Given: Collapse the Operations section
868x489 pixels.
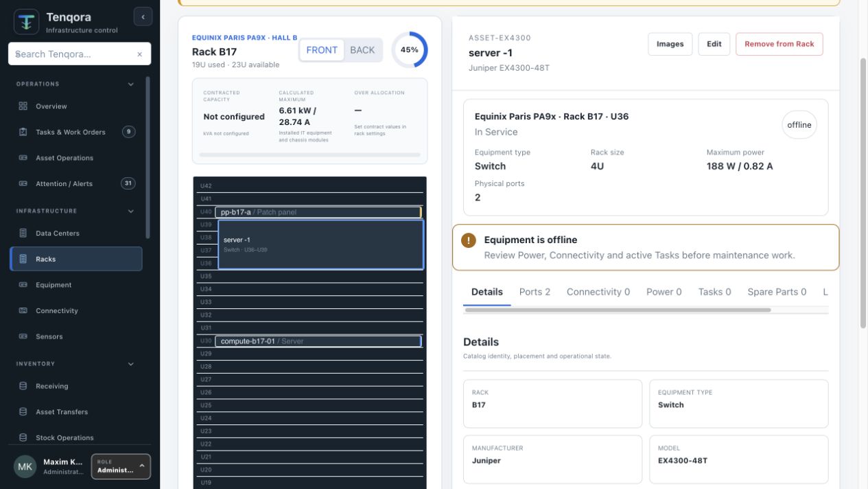Looking at the screenshot, I should (131, 84).
